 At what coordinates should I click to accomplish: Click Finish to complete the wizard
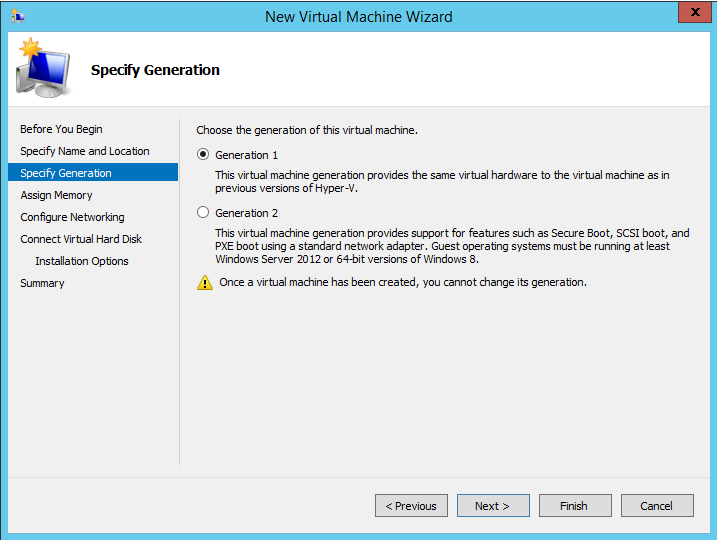[x=575, y=506]
